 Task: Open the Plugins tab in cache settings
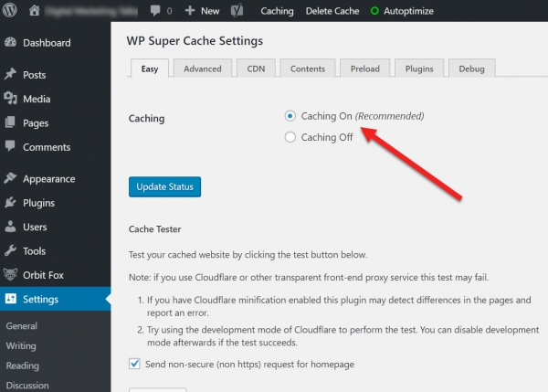pos(419,69)
